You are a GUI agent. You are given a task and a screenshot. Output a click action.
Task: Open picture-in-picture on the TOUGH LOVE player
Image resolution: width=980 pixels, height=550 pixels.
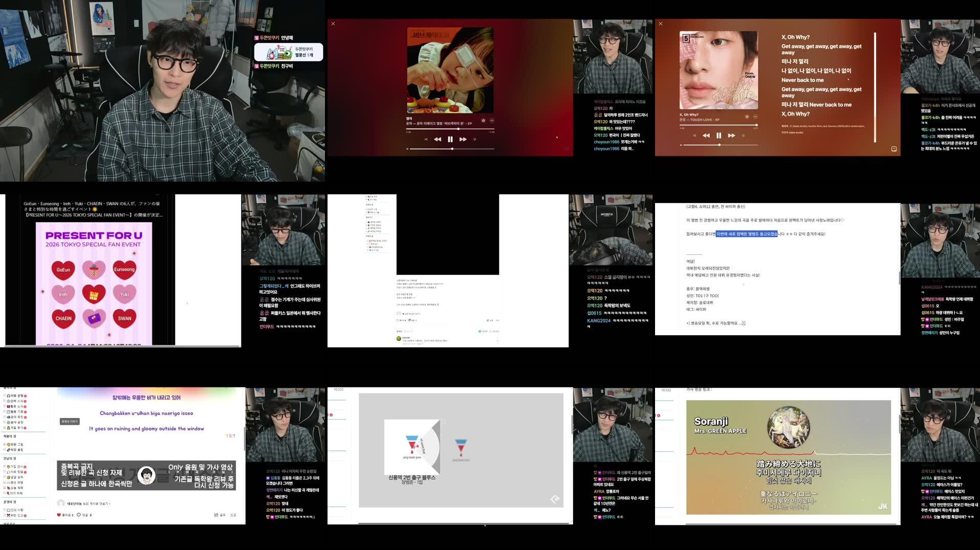pos(894,148)
